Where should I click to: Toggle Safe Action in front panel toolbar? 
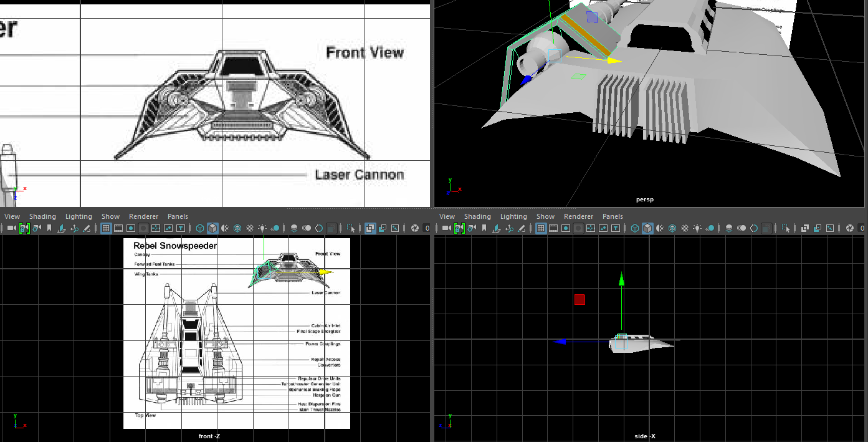(168, 228)
